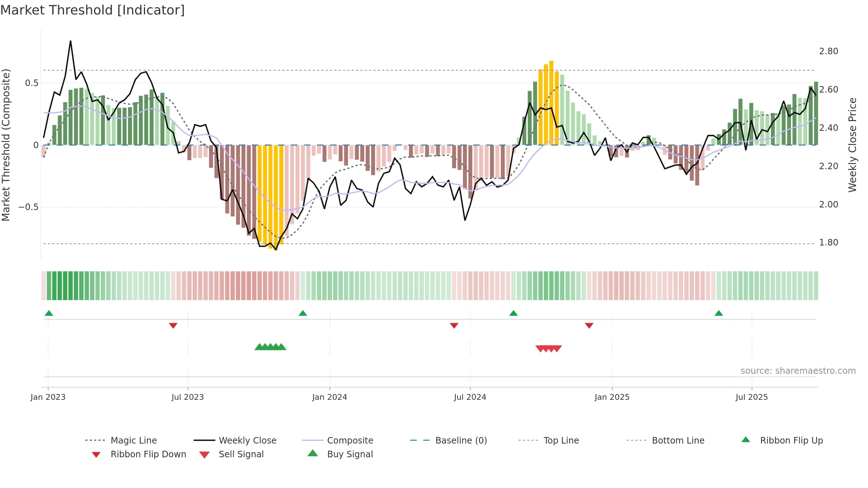Click the Ribbon Flip Up legend green triangle

tap(746, 440)
